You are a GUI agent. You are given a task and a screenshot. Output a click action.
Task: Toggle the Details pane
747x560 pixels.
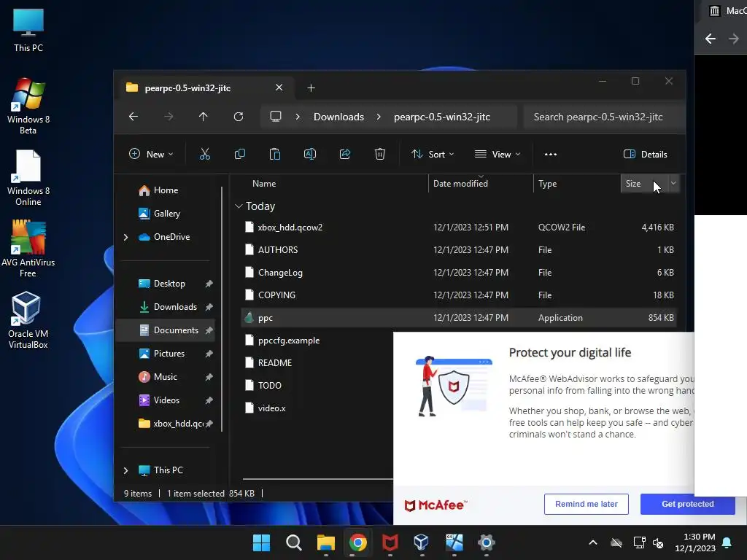(x=645, y=155)
